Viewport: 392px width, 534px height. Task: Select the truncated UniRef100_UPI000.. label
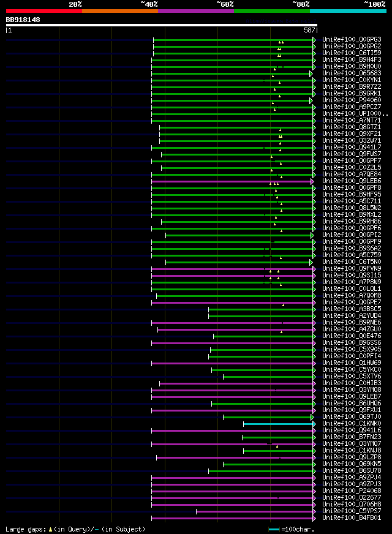[x=355, y=114]
